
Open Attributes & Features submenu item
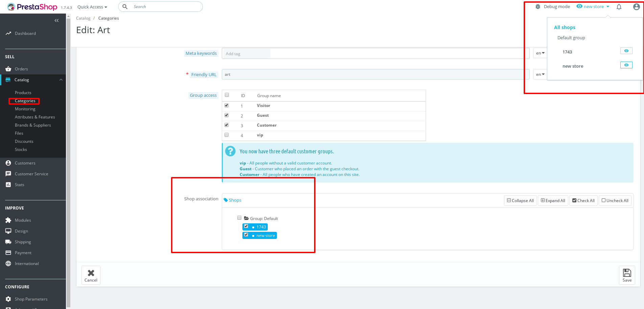click(35, 117)
